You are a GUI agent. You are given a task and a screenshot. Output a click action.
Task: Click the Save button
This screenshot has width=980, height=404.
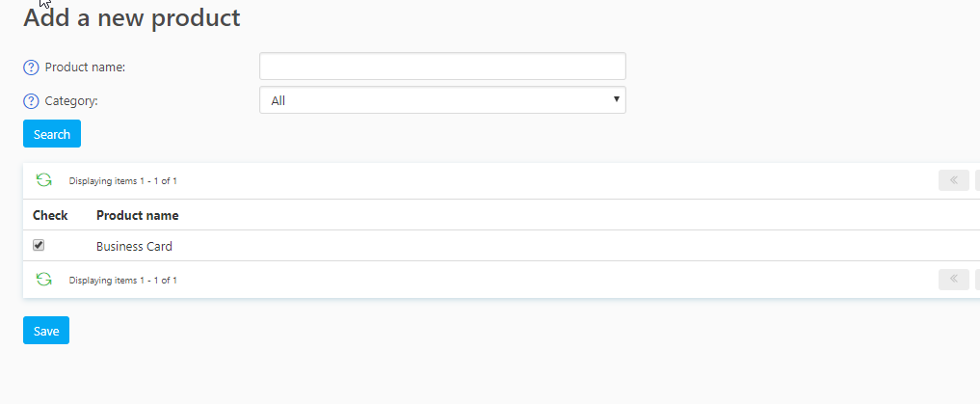(x=46, y=330)
